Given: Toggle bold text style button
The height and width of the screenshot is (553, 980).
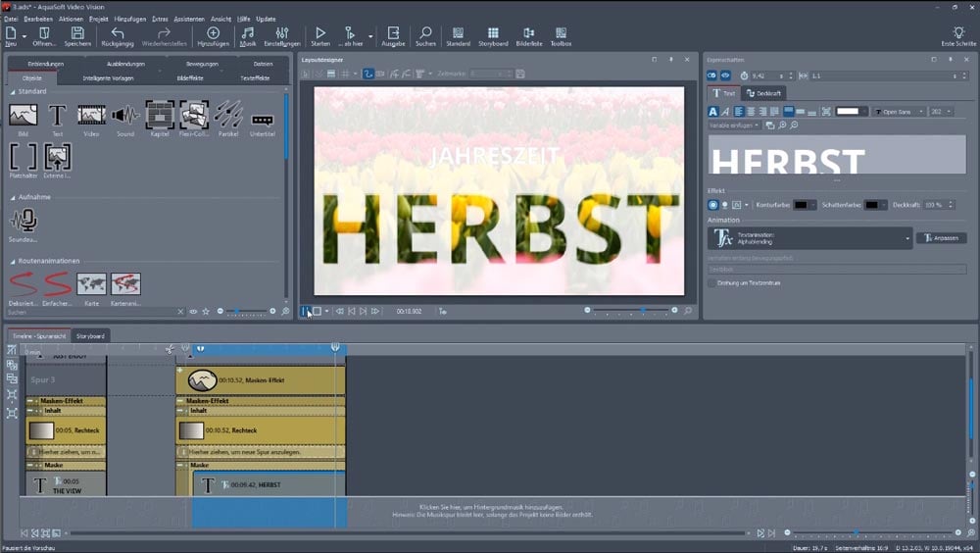Looking at the screenshot, I should 713,111.
